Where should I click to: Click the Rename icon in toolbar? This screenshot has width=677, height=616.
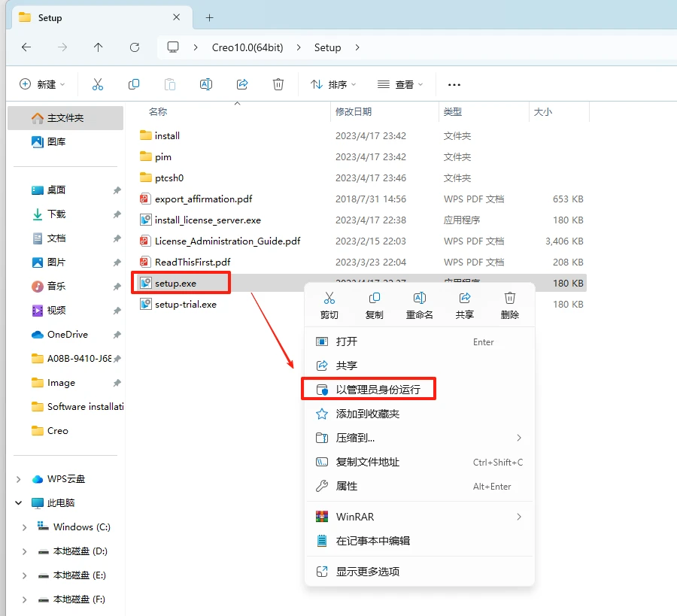[206, 84]
